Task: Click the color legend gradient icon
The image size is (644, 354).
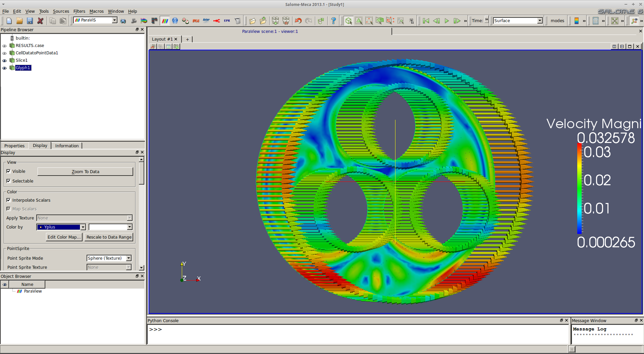Action: pos(576,21)
